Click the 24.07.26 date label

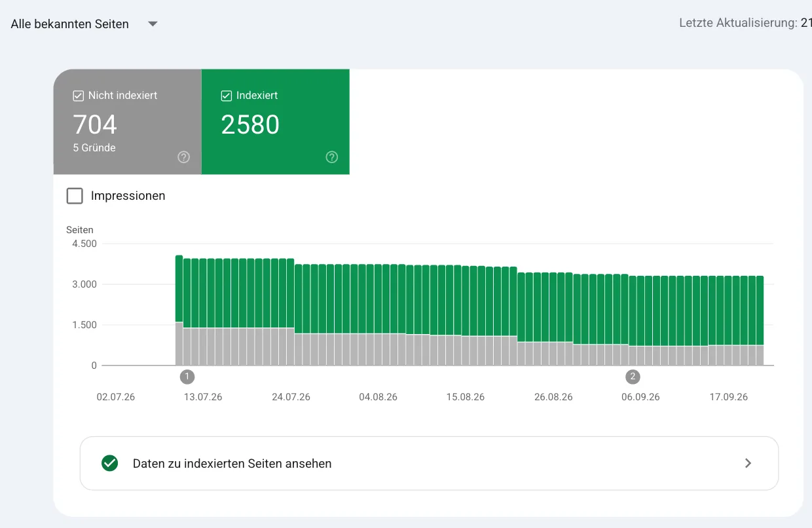click(x=291, y=397)
